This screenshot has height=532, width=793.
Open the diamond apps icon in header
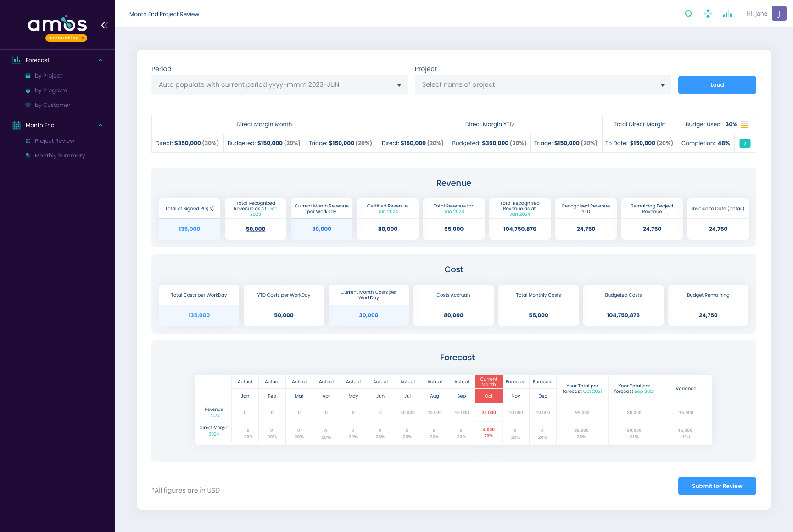pos(708,14)
